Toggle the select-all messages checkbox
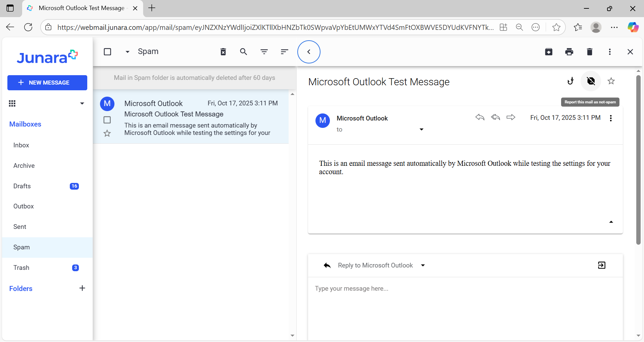 (x=107, y=52)
